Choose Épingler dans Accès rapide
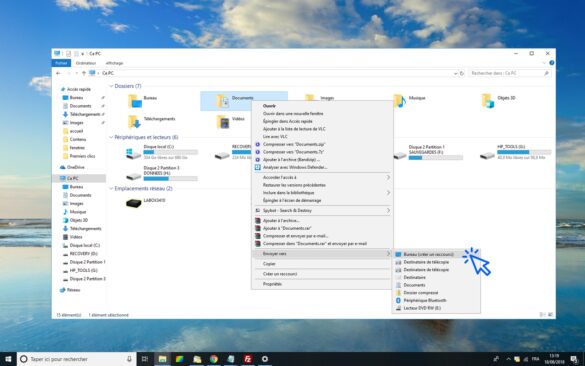Screen dimensions: 585x366 [x=287, y=121]
